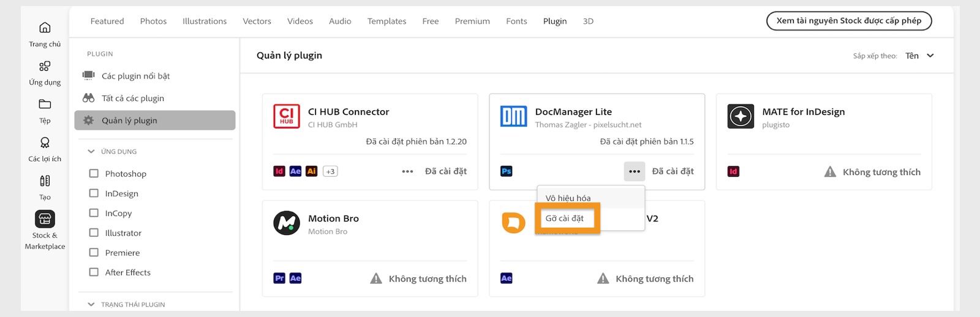Screen dimensions: 980x317
Task: Click Premiere badge on Motion Bro card
Action: [x=279, y=278]
